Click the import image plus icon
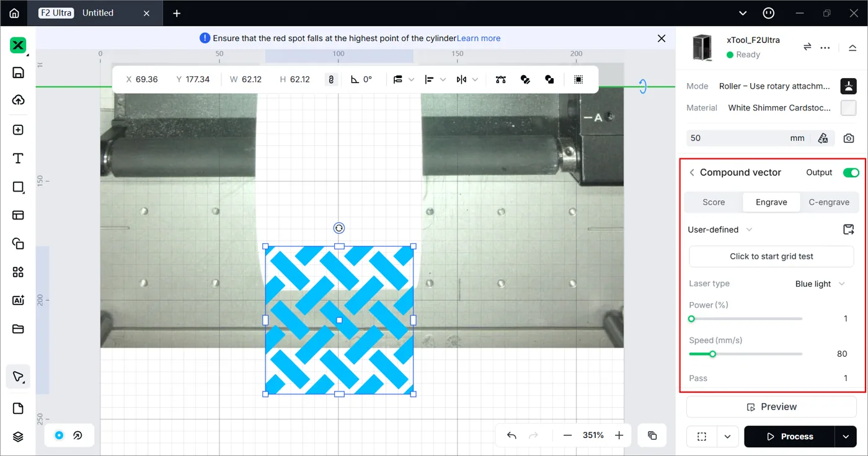The width and height of the screenshot is (868, 456). pyautogui.click(x=18, y=130)
